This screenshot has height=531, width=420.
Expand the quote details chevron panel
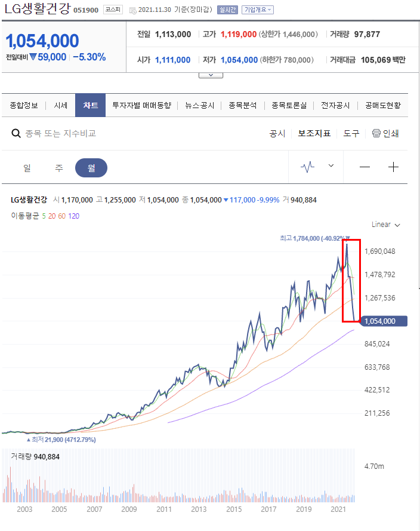coord(211,75)
